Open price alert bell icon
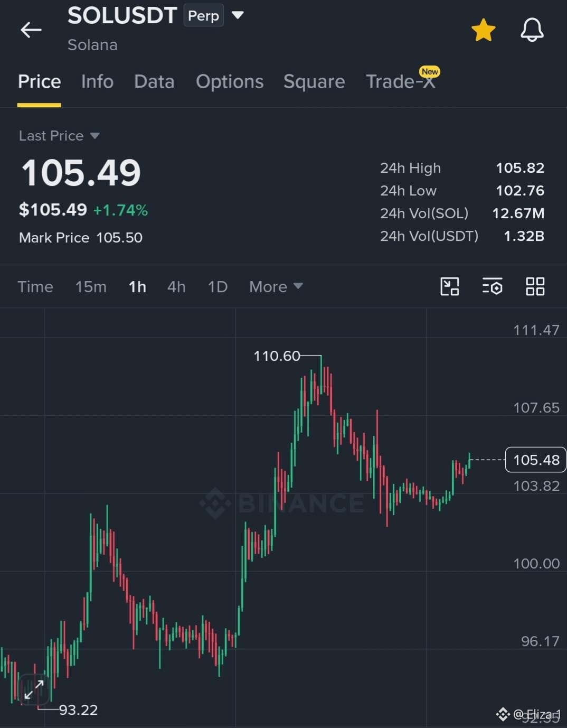The image size is (567, 728). tap(532, 30)
